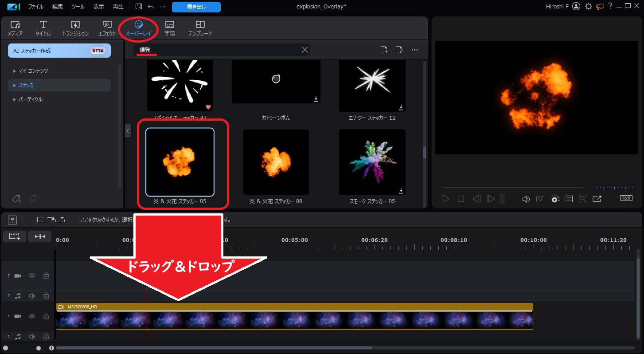Screen dimensions: 644x354
Task: Click the preview zoom icon
Action: [x=583, y=199]
